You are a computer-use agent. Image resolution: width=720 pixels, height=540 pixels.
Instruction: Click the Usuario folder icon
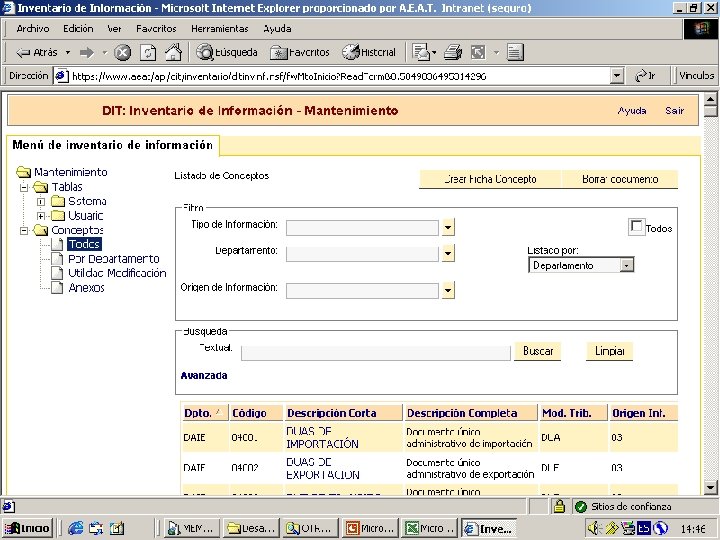click(x=58, y=215)
